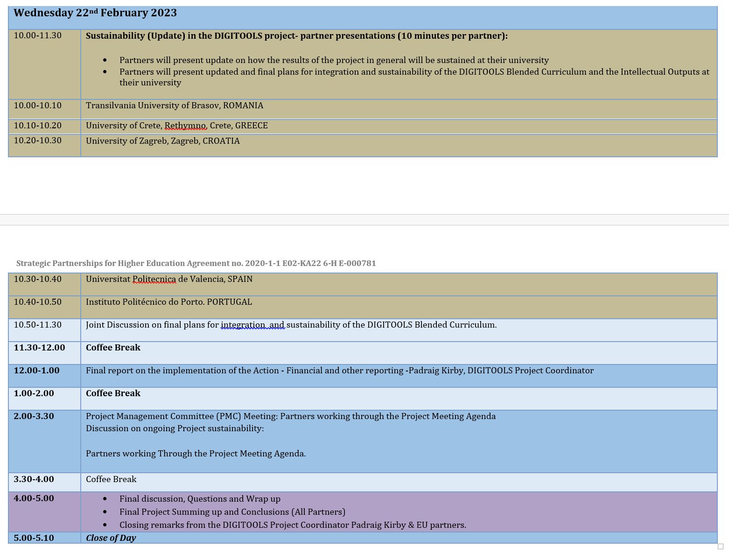729x560 pixels.
Task: Click the 3.30-4.00 Coffee Break text
Action: [111, 479]
